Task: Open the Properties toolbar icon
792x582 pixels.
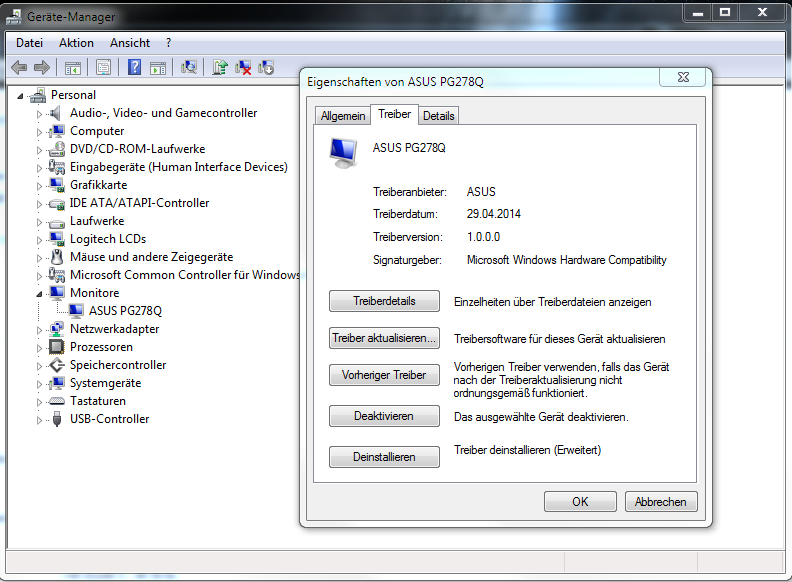Action: point(104,67)
